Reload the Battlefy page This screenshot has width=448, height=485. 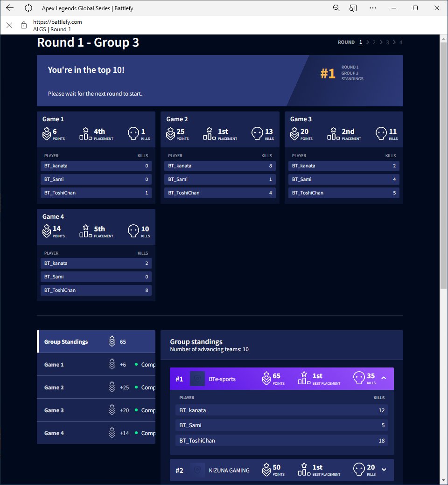[x=28, y=8]
